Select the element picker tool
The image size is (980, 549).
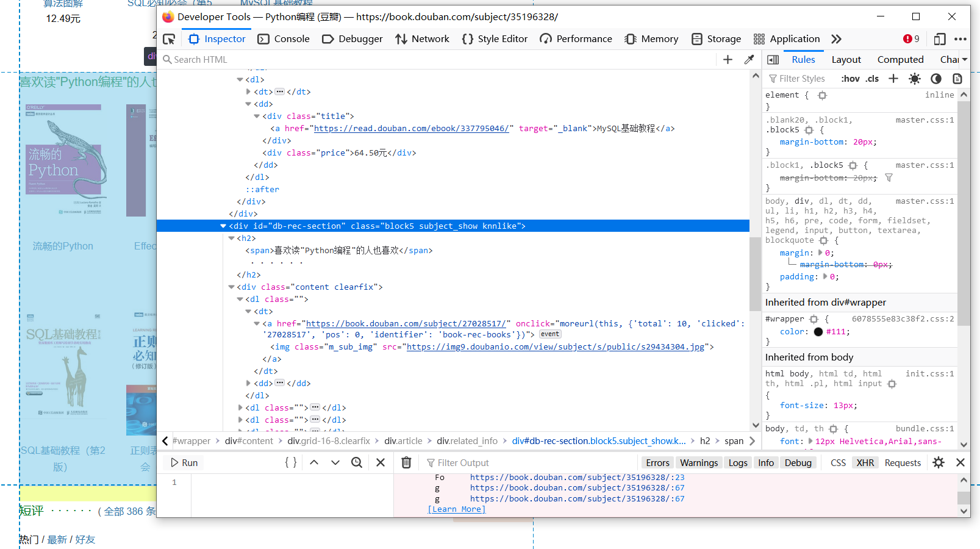tap(169, 38)
